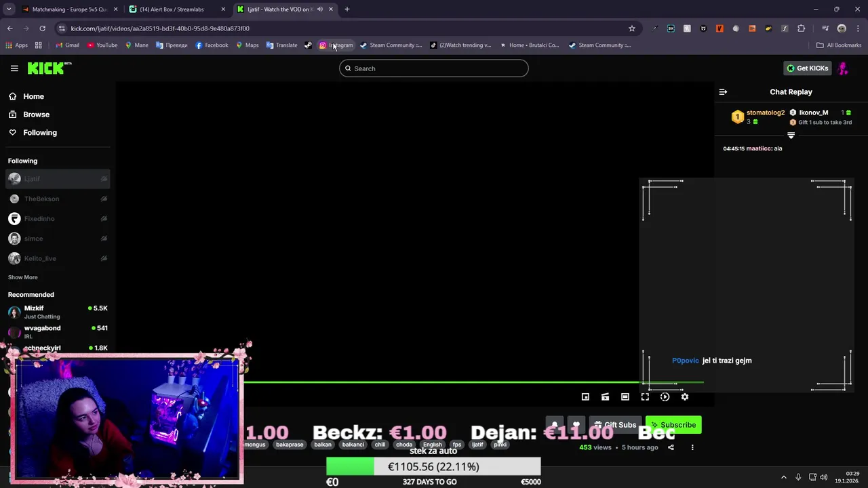Screen dimensions: 868x488
Task: Reload the page
Action: 42,28
